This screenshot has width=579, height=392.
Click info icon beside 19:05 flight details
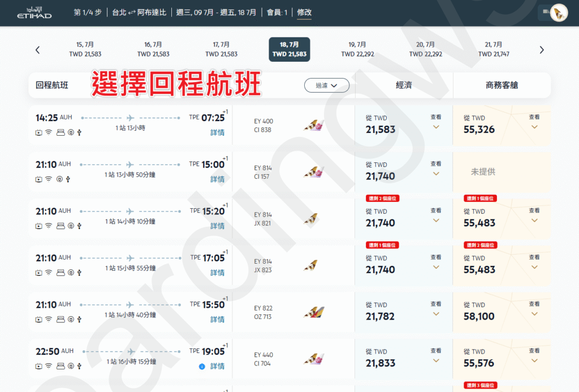202,367
